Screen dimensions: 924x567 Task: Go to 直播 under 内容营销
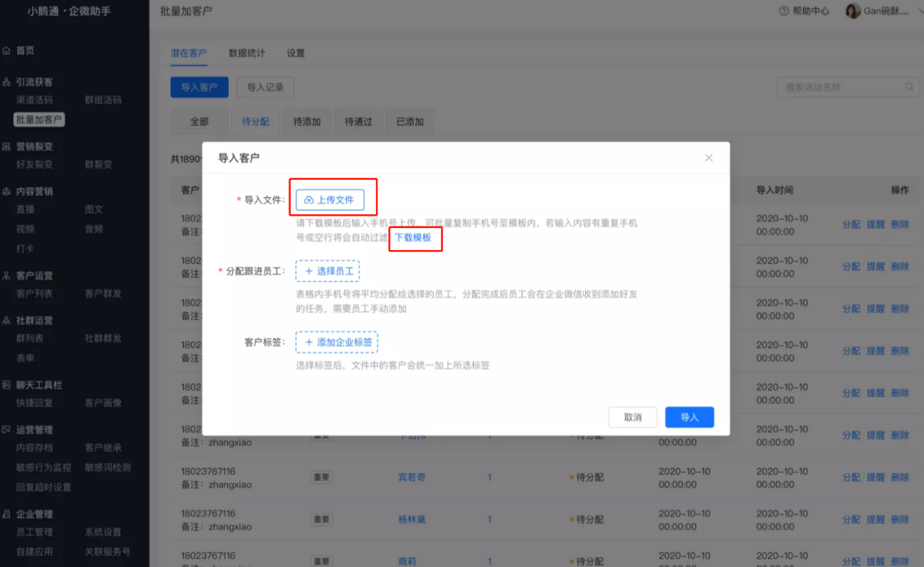click(x=26, y=209)
